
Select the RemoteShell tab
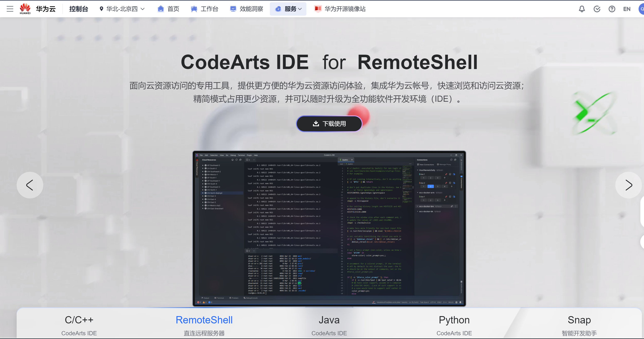[x=204, y=325]
